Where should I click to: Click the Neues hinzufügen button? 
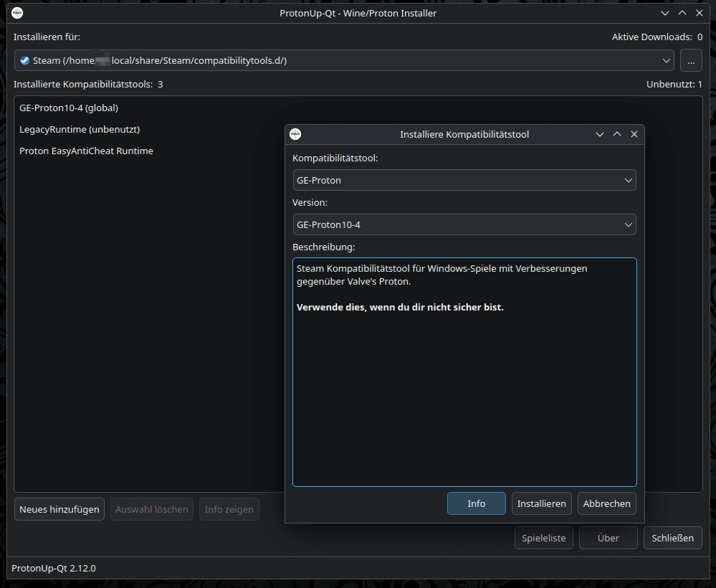(x=59, y=509)
